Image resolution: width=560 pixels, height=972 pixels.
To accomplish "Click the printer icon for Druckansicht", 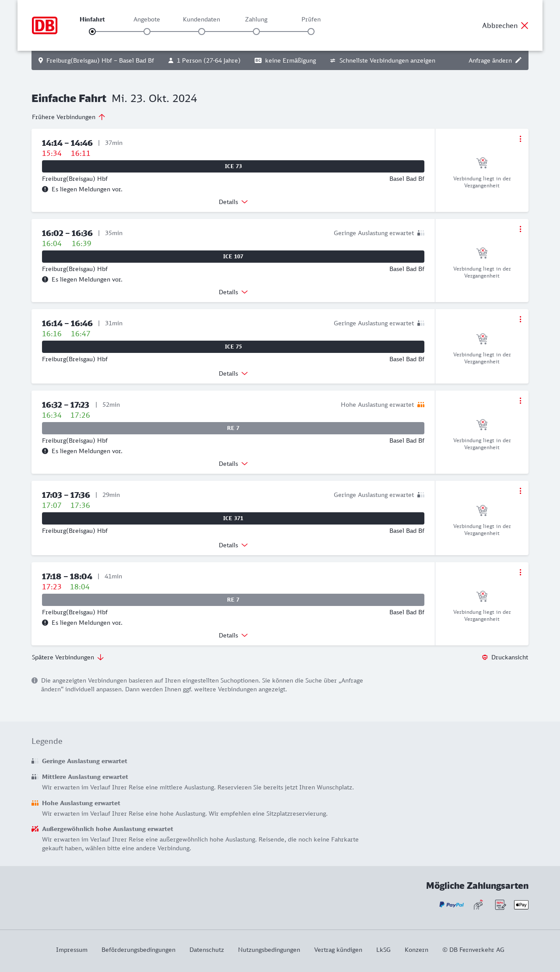I will point(485,657).
